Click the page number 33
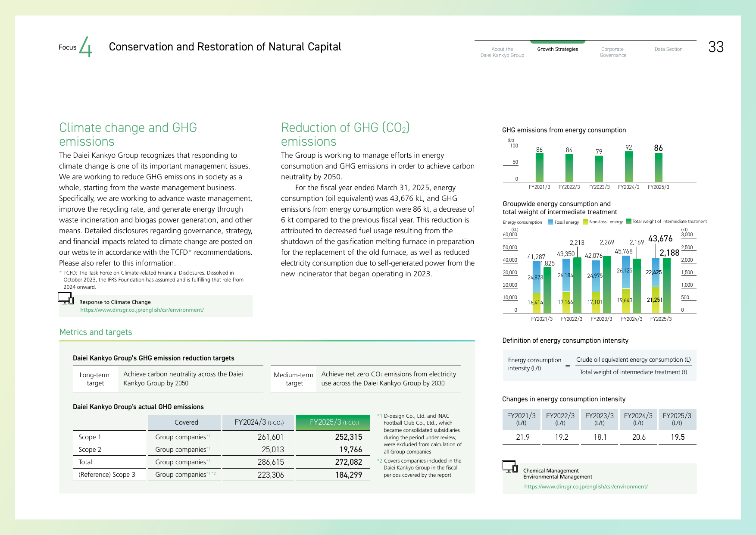This screenshot has width=756, height=535. pyautogui.click(x=716, y=47)
